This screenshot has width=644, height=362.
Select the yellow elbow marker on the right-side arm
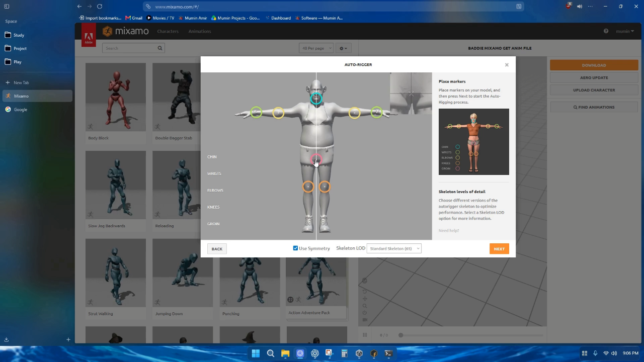(354, 113)
